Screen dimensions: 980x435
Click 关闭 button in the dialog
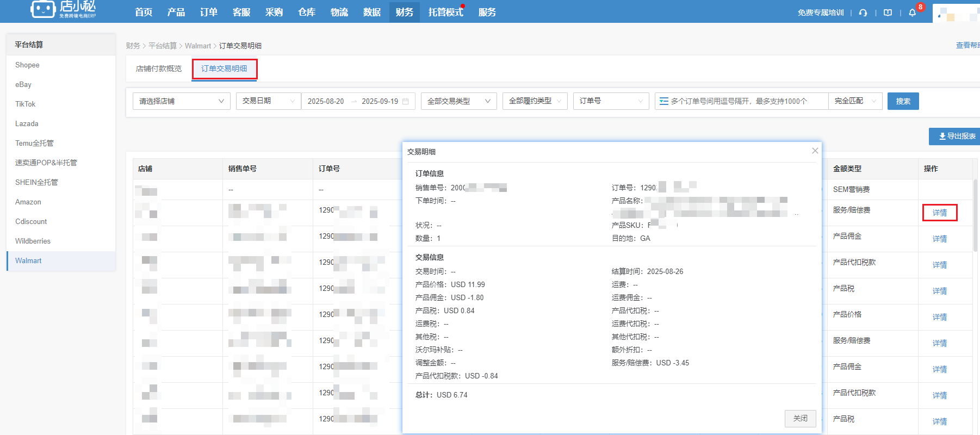pyautogui.click(x=800, y=418)
